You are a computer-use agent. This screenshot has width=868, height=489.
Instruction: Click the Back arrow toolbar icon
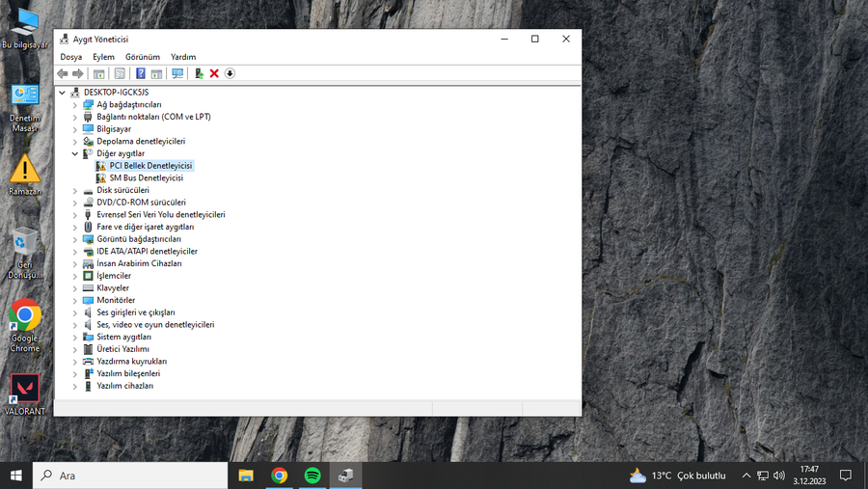(x=62, y=73)
